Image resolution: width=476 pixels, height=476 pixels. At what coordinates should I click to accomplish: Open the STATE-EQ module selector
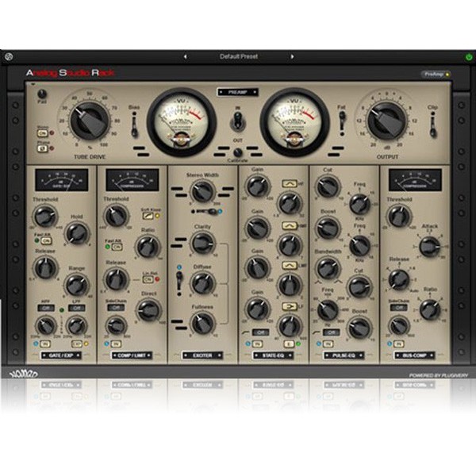click(x=273, y=355)
